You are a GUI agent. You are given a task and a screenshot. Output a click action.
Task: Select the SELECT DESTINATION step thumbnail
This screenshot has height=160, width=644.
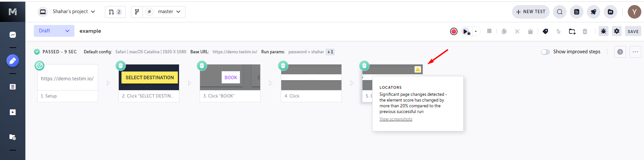pos(149,77)
